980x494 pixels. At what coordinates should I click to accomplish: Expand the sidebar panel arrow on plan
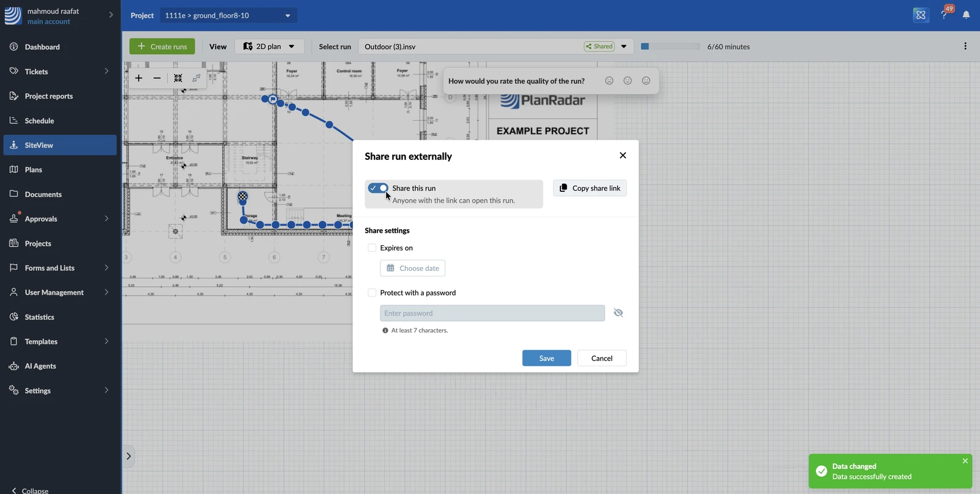pyautogui.click(x=129, y=456)
